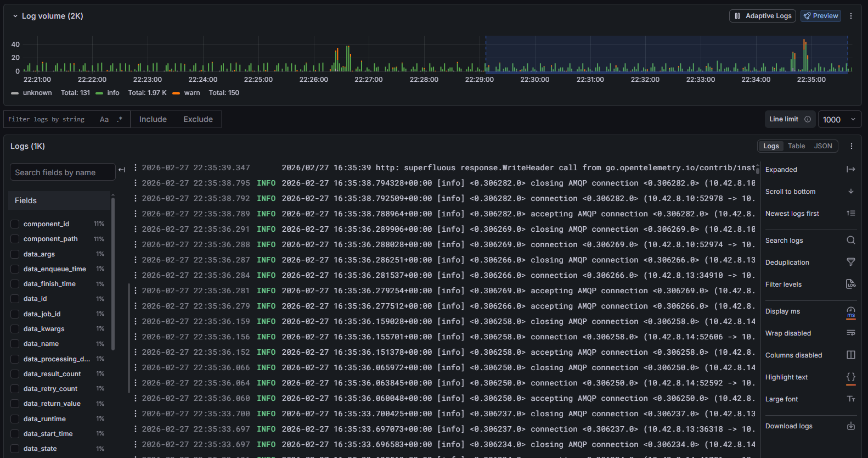Click the Download logs icon
Image resolution: width=868 pixels, height=458 pixels.
850,426
